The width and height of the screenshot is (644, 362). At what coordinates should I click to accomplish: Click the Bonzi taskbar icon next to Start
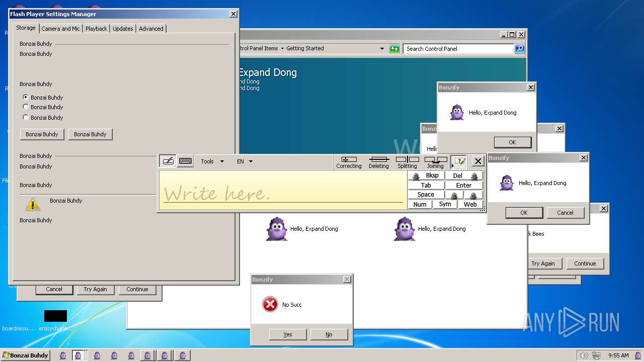pyautogui.click(x=63, y=355)
